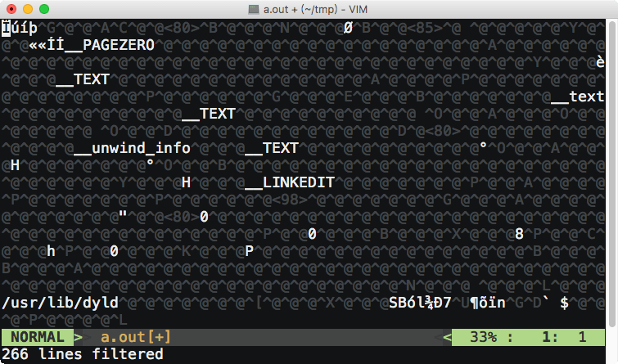Click the '$' character at end of dyld line
This screenshot has height=364, width=618.
click(x=564, y=303)
